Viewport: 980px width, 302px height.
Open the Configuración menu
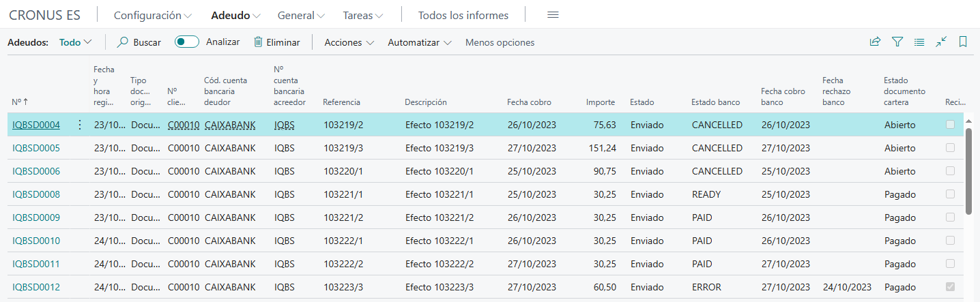tap(152, 15)
